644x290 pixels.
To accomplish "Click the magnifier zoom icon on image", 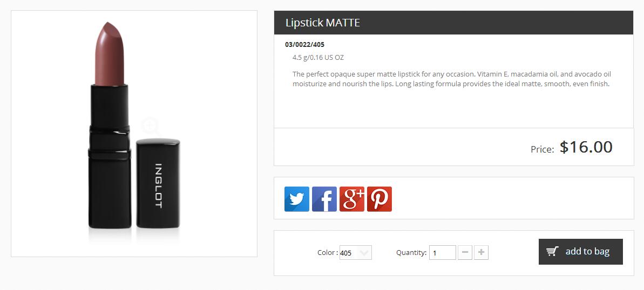I will (x=151, y=126).
